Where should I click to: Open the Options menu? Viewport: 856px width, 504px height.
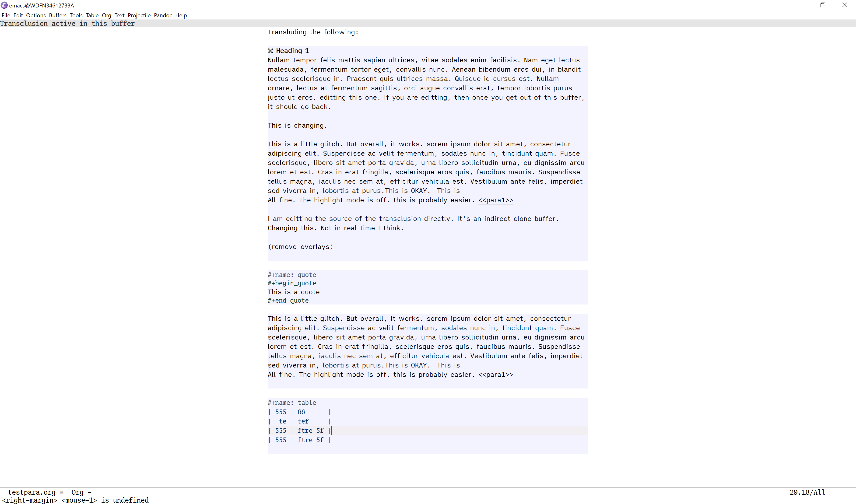pyautogui.click(x=36, y=15)
